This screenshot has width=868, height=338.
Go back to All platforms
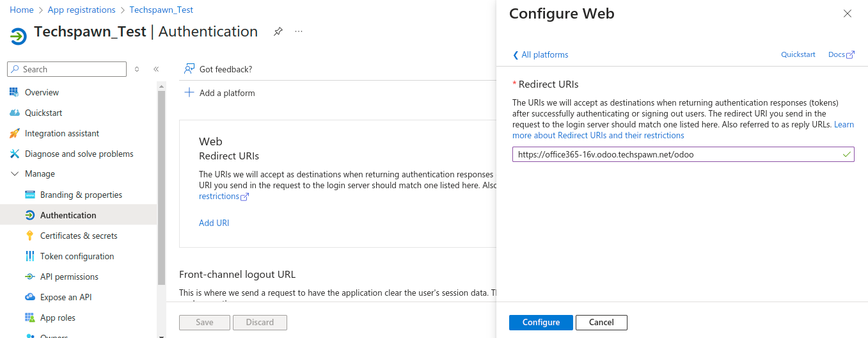tap(541, 54)
